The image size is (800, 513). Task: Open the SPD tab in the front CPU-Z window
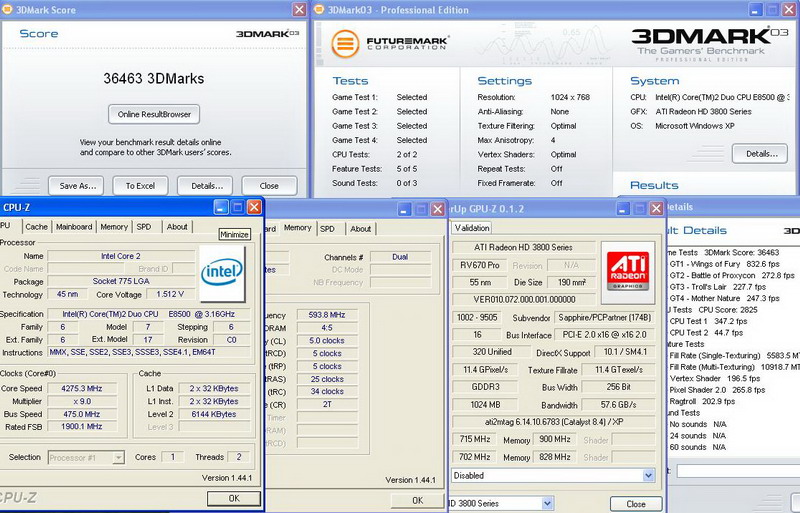coord(144,227)
